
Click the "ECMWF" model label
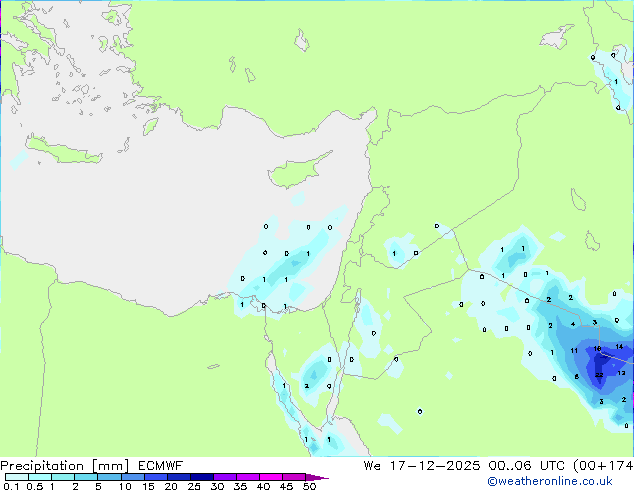(x=161, y=466)
